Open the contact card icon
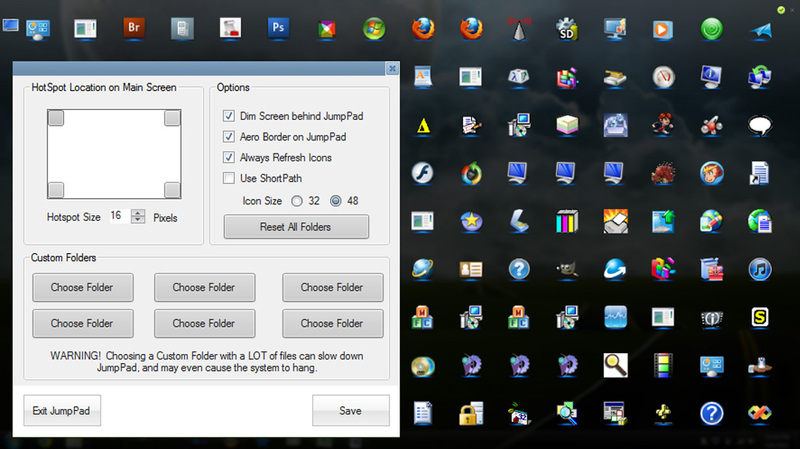 470,269
